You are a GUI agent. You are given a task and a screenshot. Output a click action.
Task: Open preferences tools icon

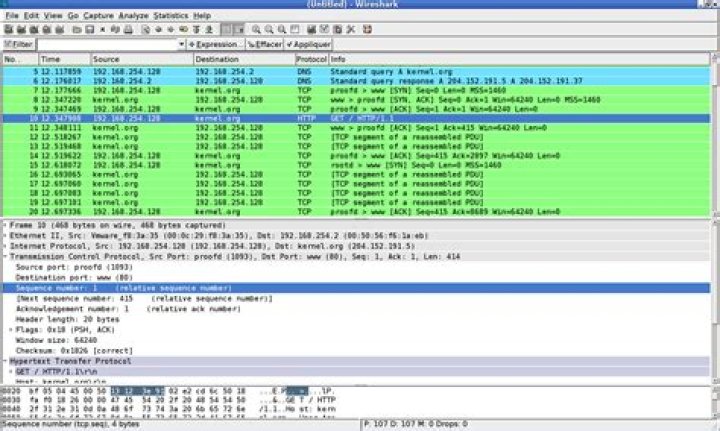pyautogui.click(x=351, y=29)
